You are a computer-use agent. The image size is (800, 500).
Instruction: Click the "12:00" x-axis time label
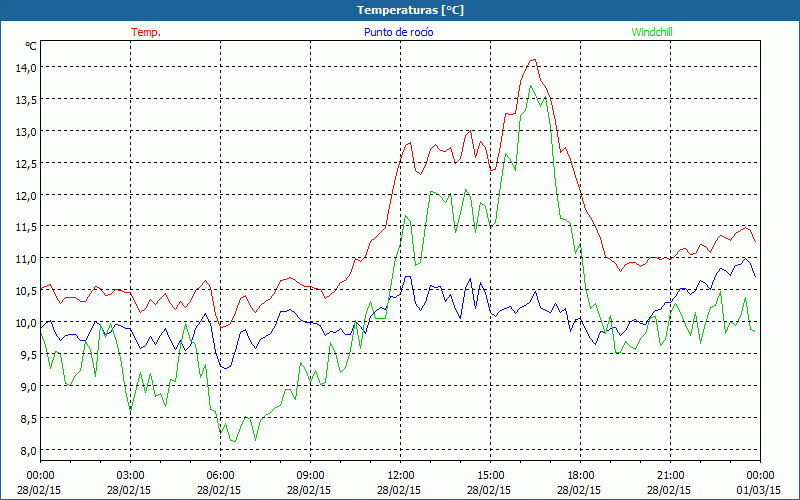tap(401, 476)
